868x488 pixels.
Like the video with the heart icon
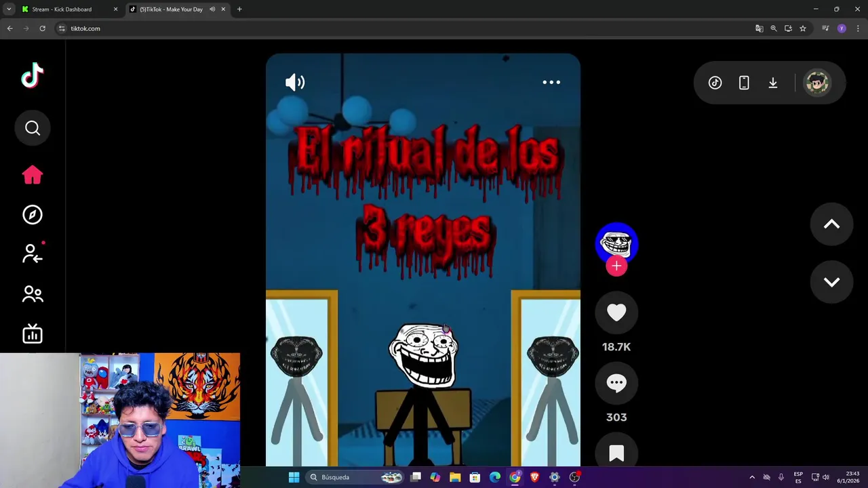click(x=616, y=312)
